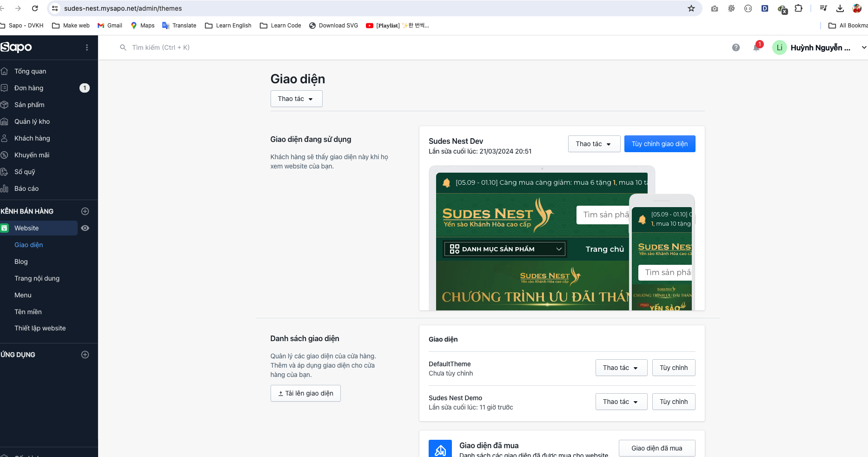This screenshot has height=457, width=868.
Task: Open Sapo - DVKH bookmark folder
Action: coord(22,26)
